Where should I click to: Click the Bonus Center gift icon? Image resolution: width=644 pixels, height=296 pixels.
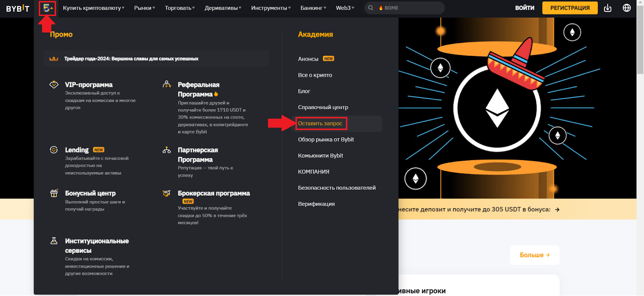(x=54, y=193)
